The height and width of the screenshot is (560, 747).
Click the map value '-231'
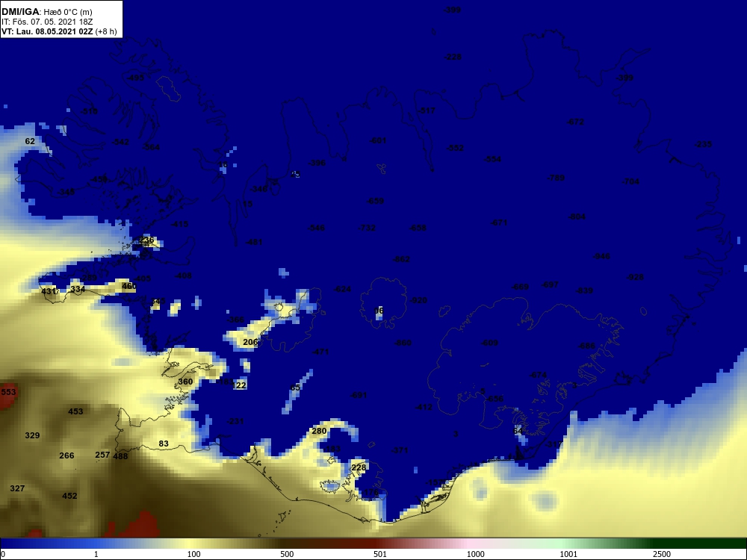[x=235, y=421]
